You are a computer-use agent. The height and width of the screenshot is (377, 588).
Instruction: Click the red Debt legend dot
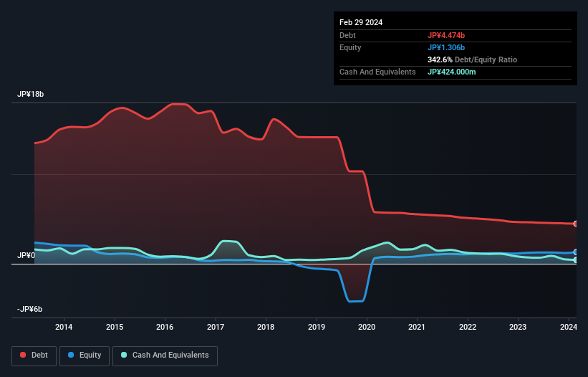click(x=23, y=355)
